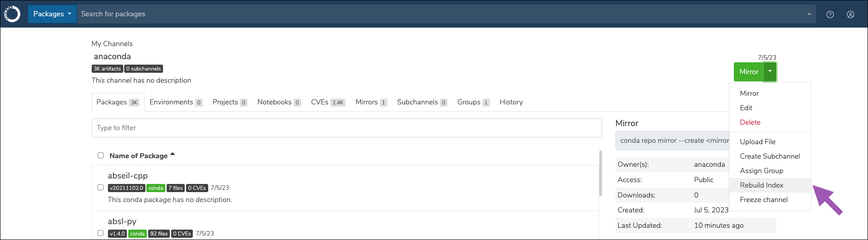
Task: Click the Name of Package column header
Action: point(139,156)
